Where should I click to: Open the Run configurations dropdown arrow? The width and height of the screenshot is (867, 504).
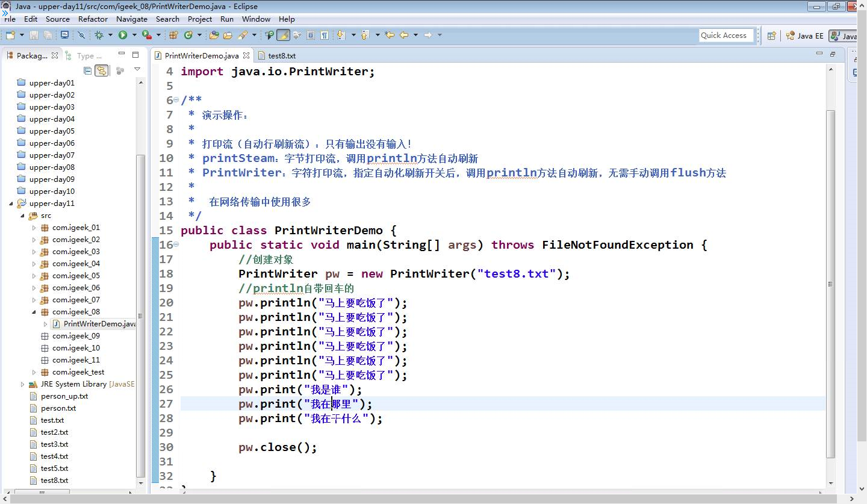[134, 35]
